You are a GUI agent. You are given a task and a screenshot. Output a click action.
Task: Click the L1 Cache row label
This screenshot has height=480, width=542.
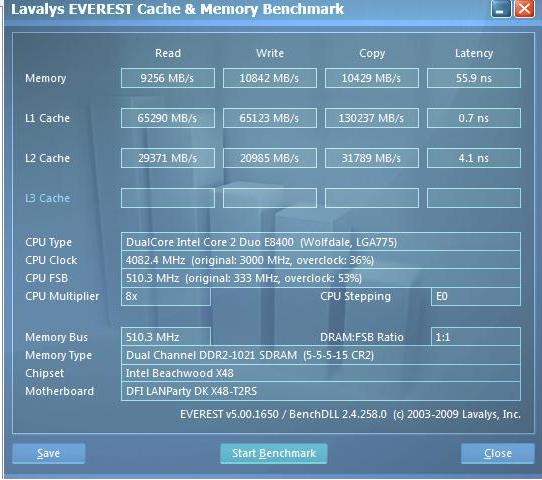(47, 118)
